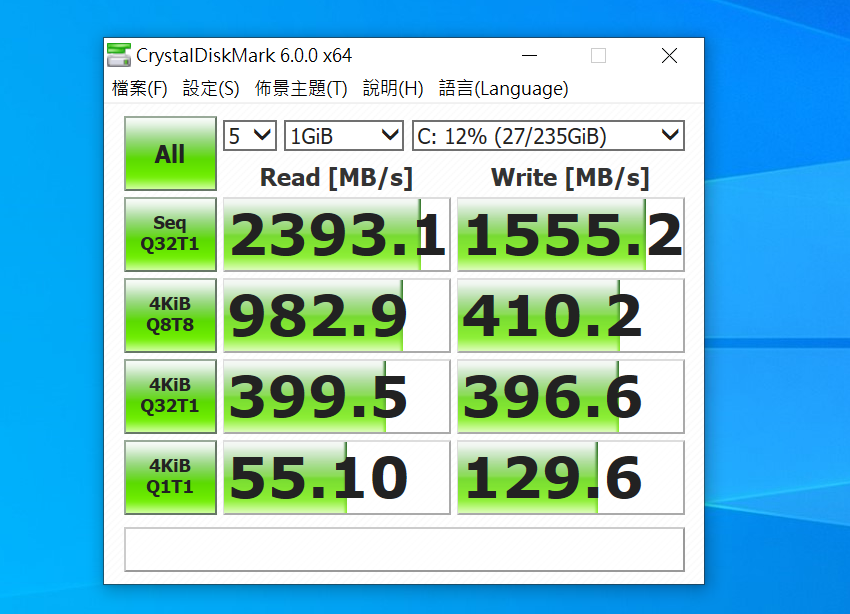Click the empty comment field at bottom
850x614 pixels.
[x=404, y=550]
